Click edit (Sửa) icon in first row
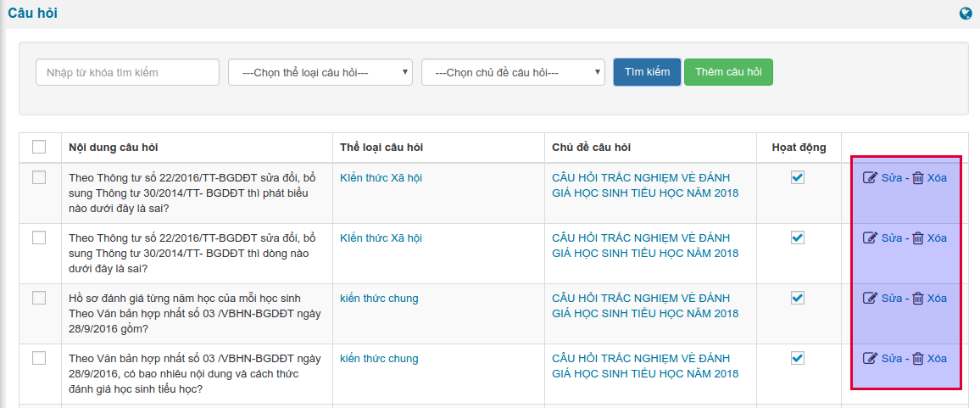The height and width of the screenshot is (408, 980). click(870, 178)
